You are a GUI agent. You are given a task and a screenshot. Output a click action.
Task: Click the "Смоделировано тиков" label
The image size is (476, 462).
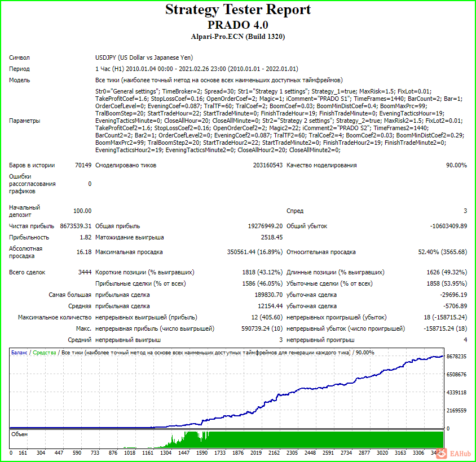pyautogui.click(x=126, y=165)
